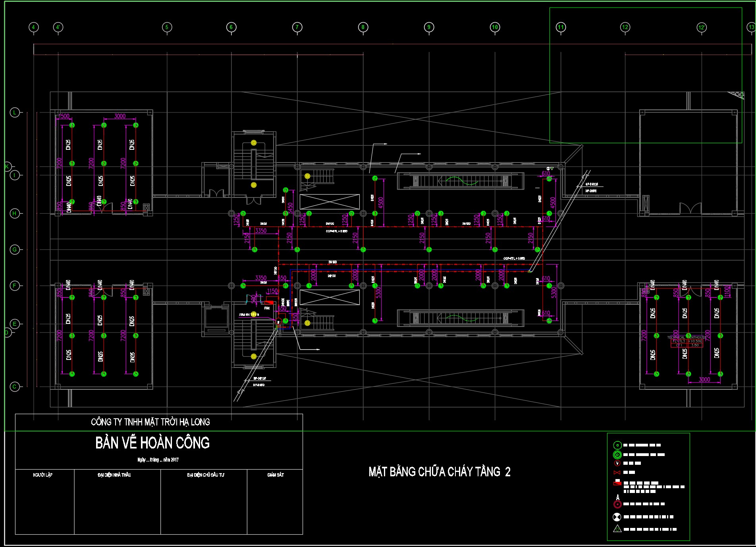Screen dimensions: 756x547
Task: Click the GIÁM SÁT header cell
Action: click(x=276, y=475)
